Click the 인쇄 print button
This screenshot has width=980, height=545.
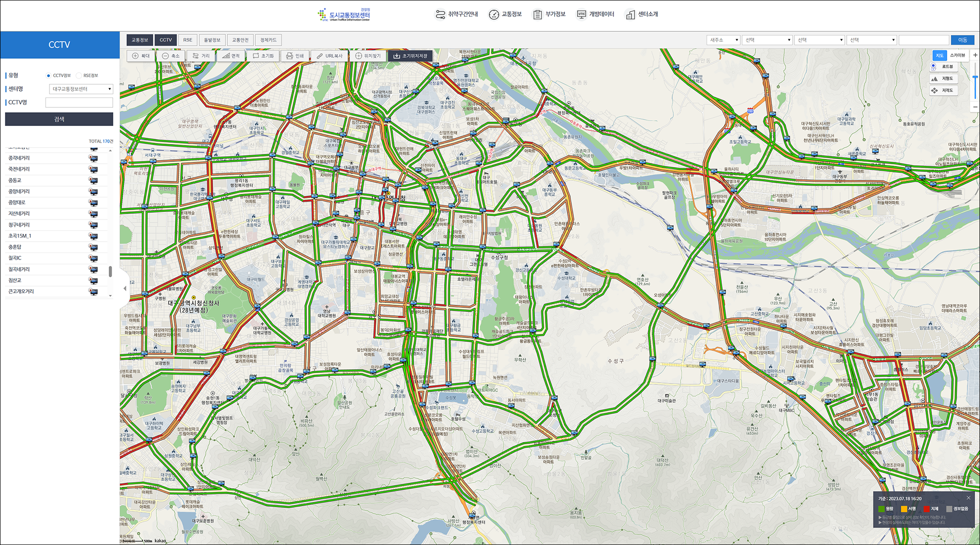tap(294, 56)
